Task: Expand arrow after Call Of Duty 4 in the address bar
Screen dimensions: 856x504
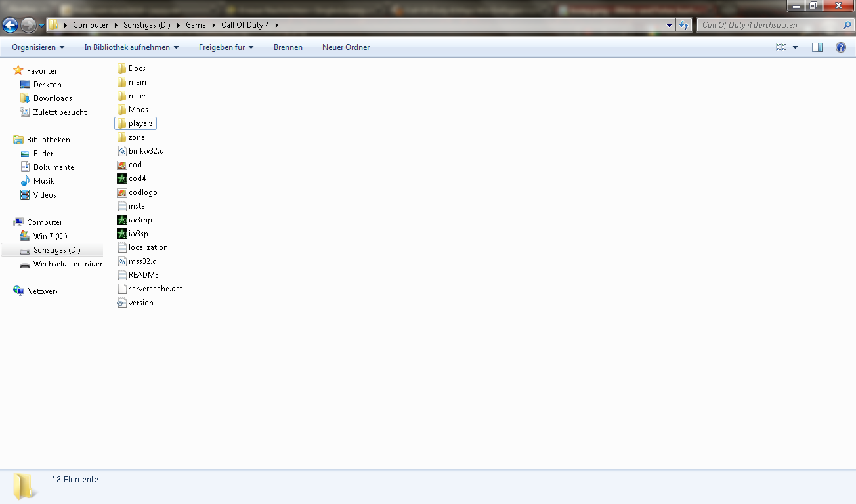Action: pos(277,25)
